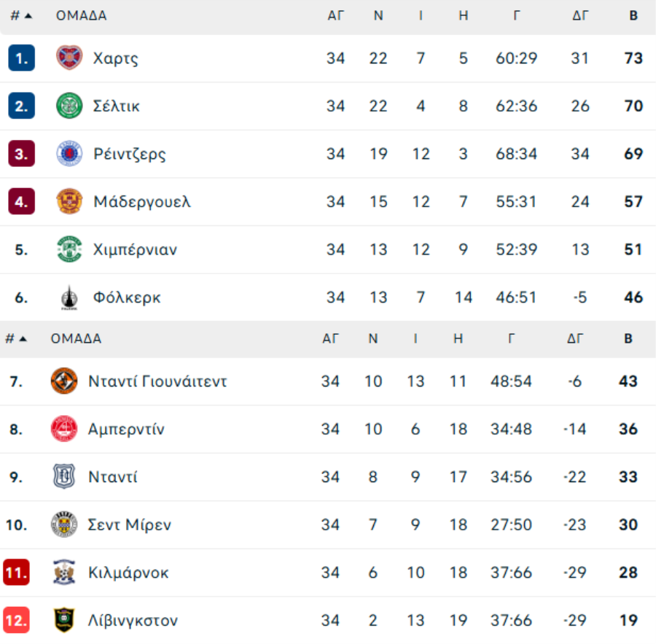Sort bottom table by rank # arrow

[23, 338]
